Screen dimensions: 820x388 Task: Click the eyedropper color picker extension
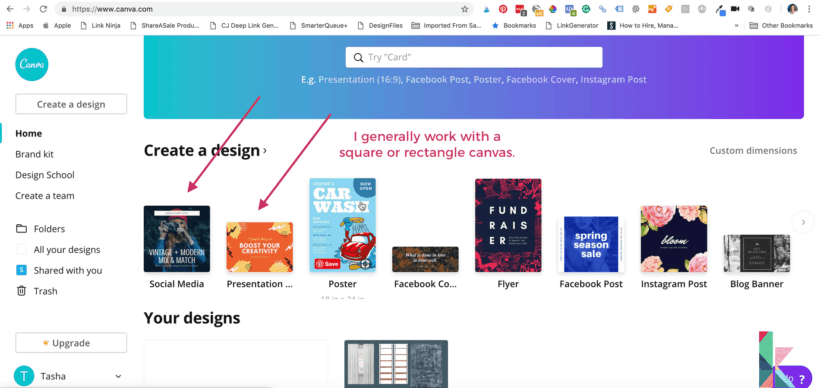point(721,10)
